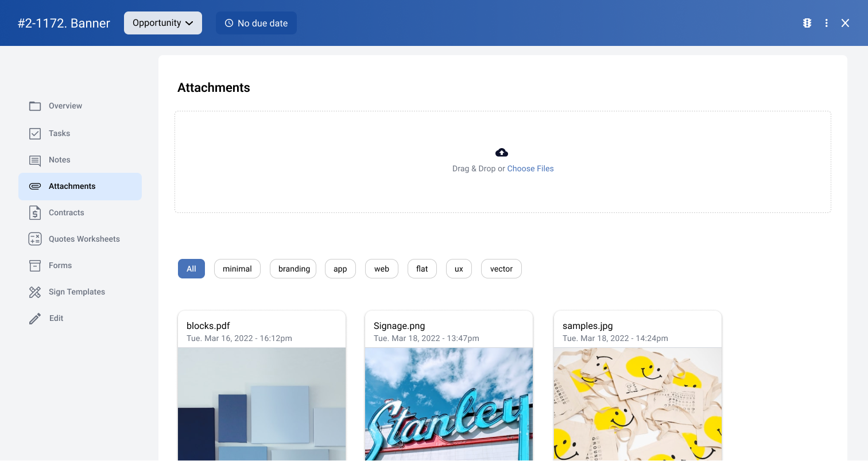Click the Sign Templates signature icon
The width and height of the screenshot is (868, 461).
35,292
